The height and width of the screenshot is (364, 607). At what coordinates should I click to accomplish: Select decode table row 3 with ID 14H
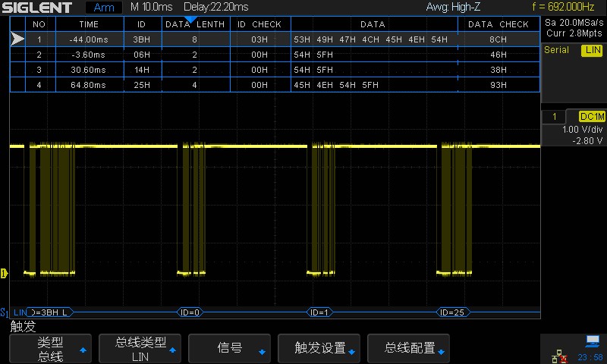point(273,70)
